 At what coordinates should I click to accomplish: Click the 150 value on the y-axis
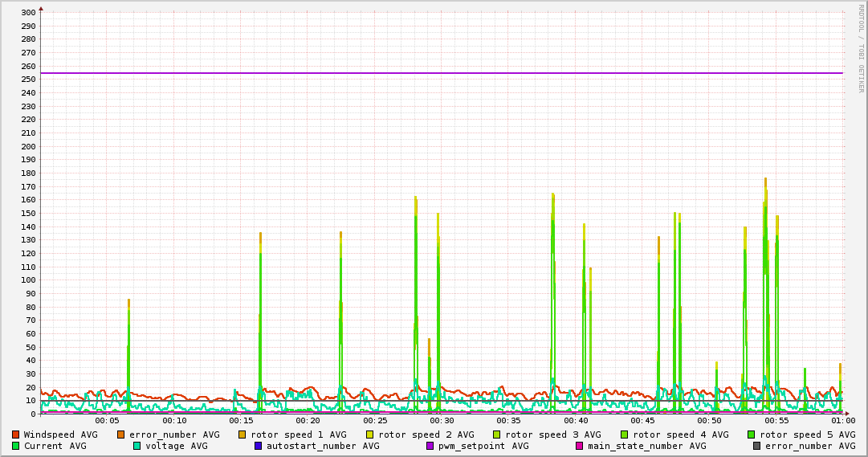(27, 214)
